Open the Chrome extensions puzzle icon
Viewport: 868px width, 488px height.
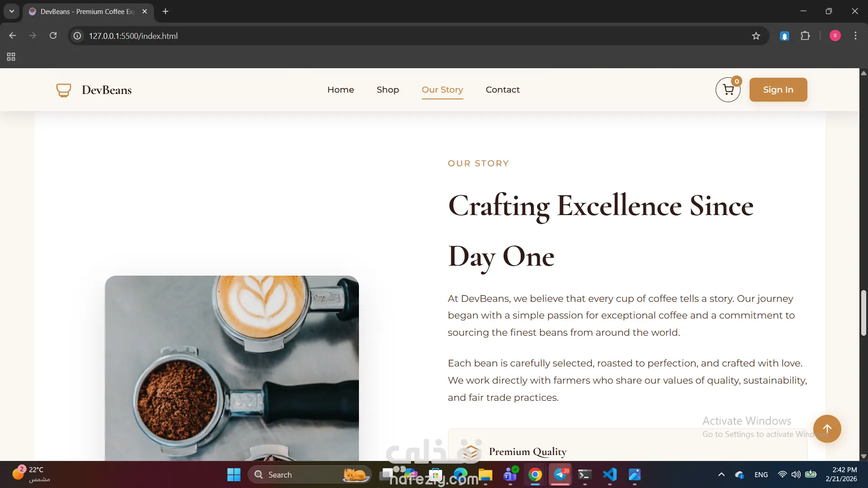pos(805,36)
